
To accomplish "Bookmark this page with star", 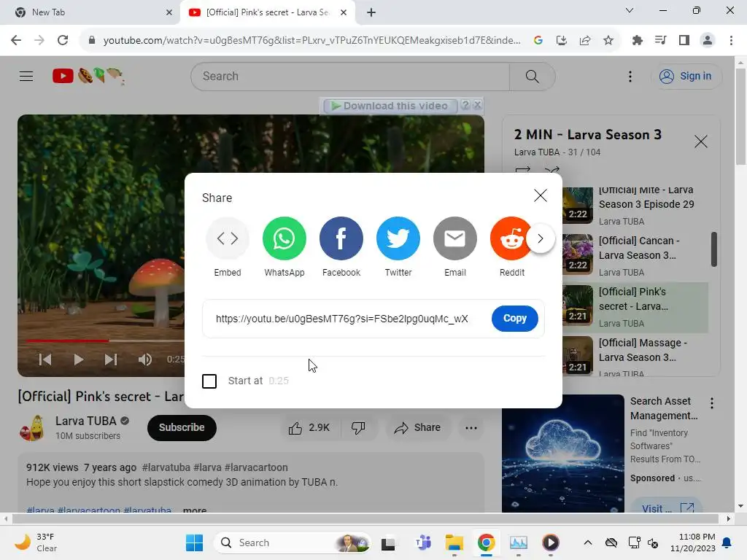I will point(608,41).
